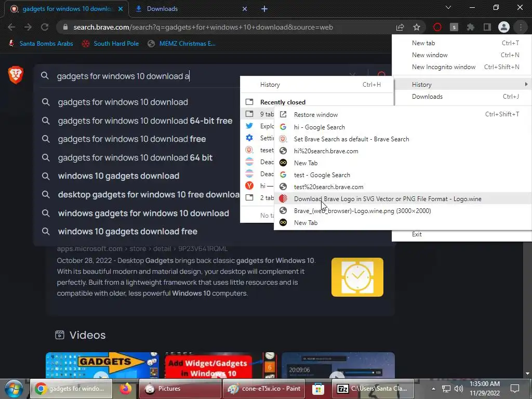532x399 pixels.
Task: Click Restore window in recently closed list
Action: click(403, 115)
